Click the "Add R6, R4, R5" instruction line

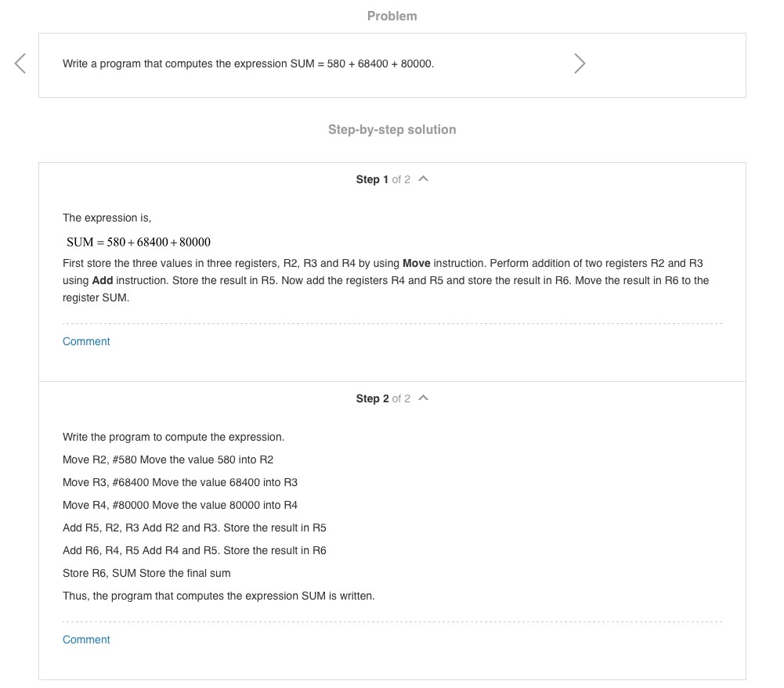tap(194, 550)
